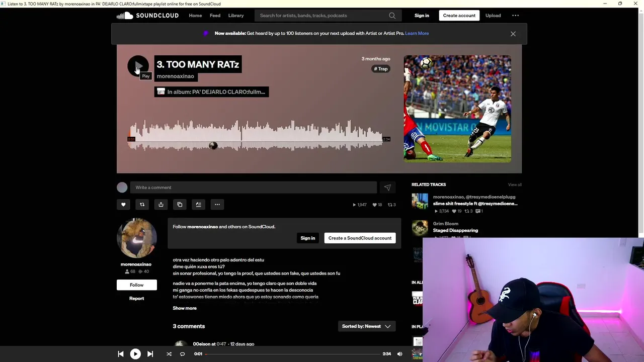View track reposts count 3
Viewport: 644px width, 362px height.
tap(391, 205)
